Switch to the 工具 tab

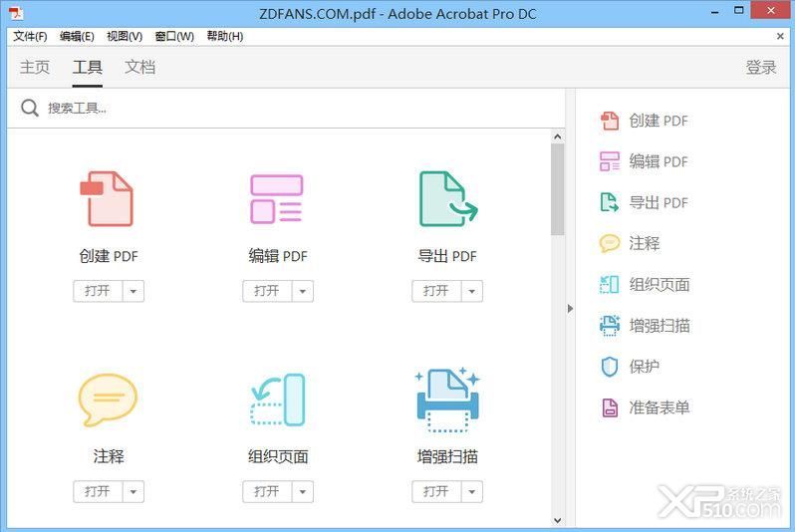point(88,67)
